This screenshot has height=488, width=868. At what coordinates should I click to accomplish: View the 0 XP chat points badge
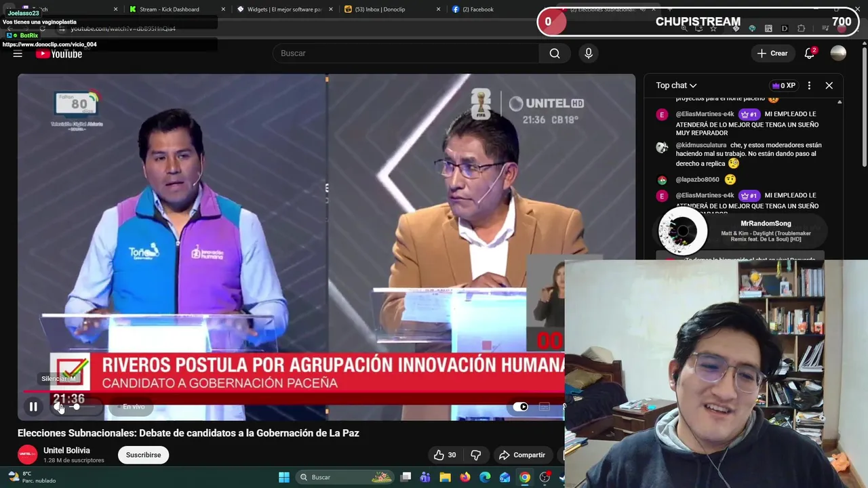[x=783, y=85]
